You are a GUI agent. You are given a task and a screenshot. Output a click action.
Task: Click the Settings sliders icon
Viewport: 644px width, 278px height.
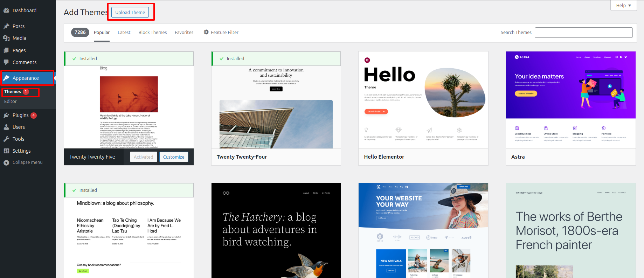click(x=6, y=151)
